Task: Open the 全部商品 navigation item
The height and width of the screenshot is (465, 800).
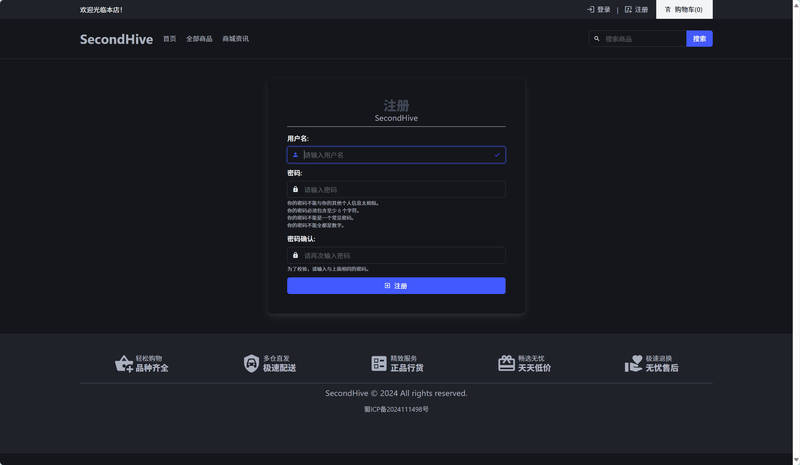Action: pos(199,39)
